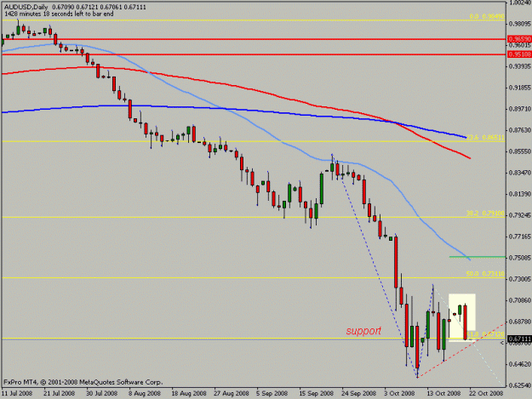The height and width of the screenshot is (399, 532).
Task: Click the '1428 minutes 18 seconds left to bar end' text
Action: point(59,14)
